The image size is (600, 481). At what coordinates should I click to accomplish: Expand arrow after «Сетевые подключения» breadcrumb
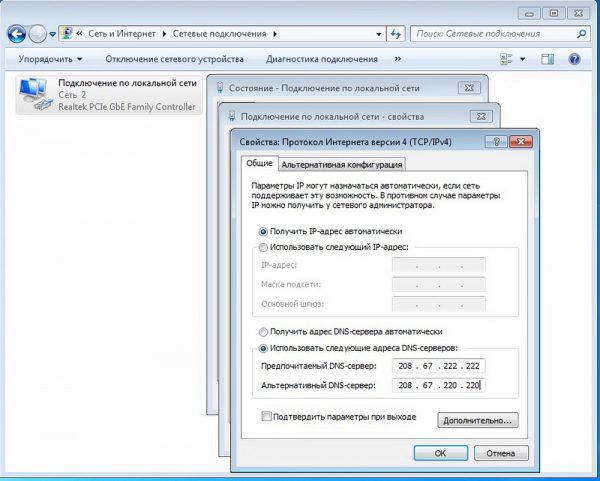[275, 34]
